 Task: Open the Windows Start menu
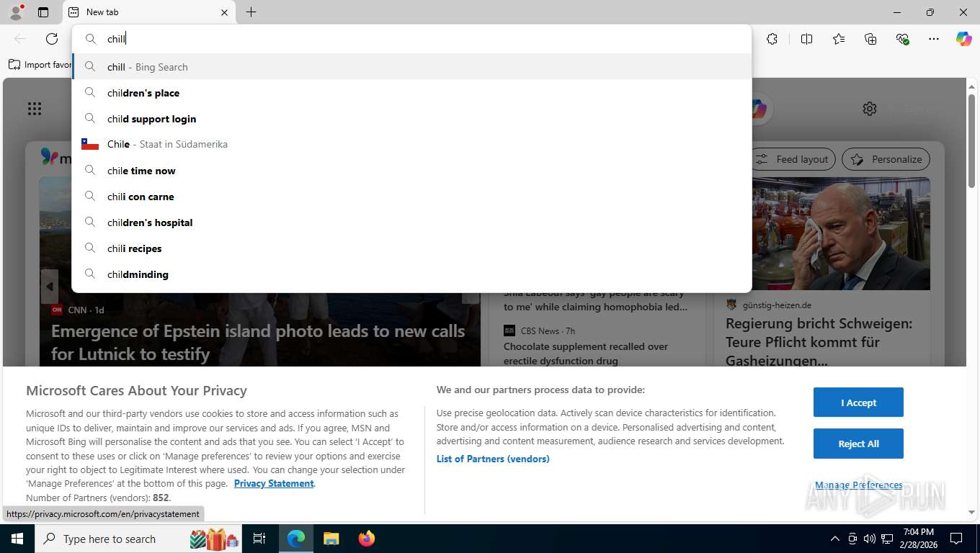(x=17, y=539)
